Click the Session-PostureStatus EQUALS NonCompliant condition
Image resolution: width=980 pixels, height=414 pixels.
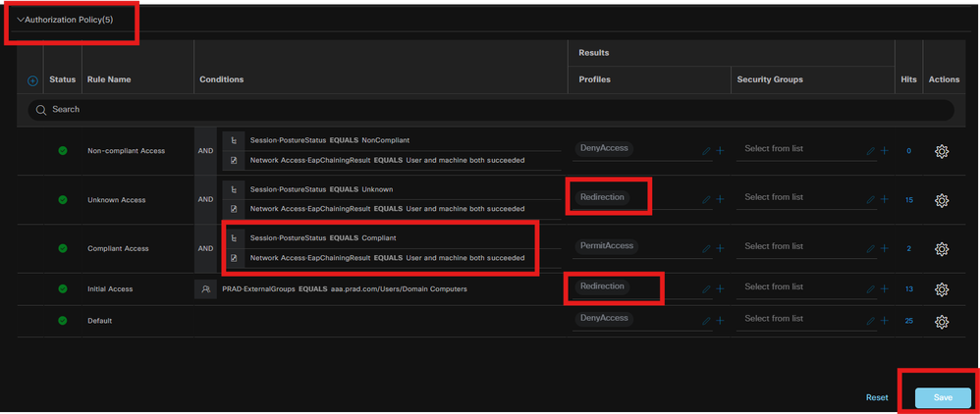pyautogui.click(x=330, y=140)
